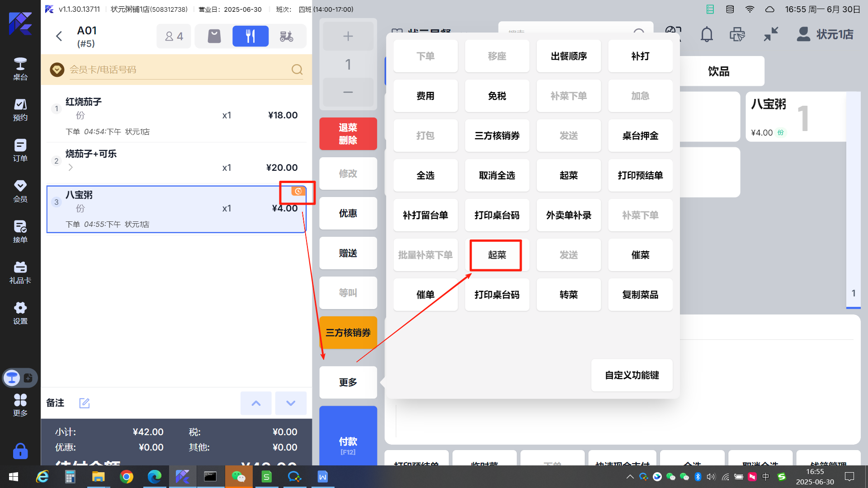Screen dimensions: 868x488
Task: Open Calculator from the Windows taskbar
Action: (70, 477)
